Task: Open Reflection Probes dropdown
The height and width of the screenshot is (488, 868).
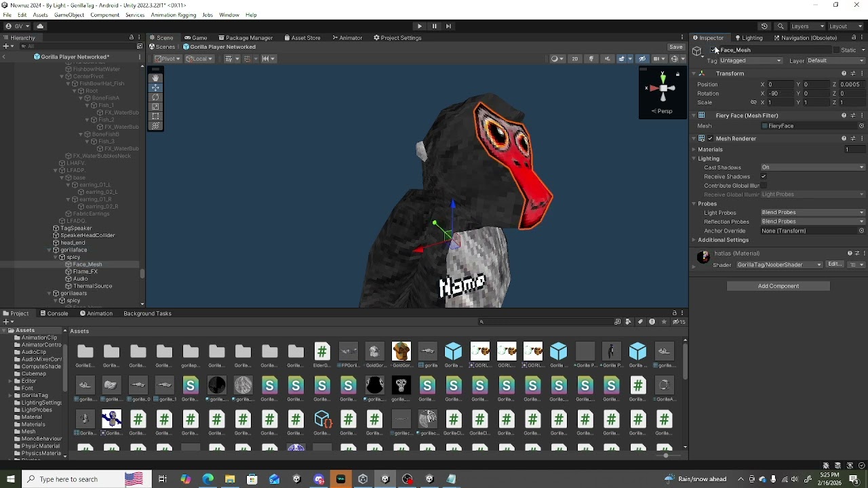Action: pyautogui.click(x=813, y=222)
